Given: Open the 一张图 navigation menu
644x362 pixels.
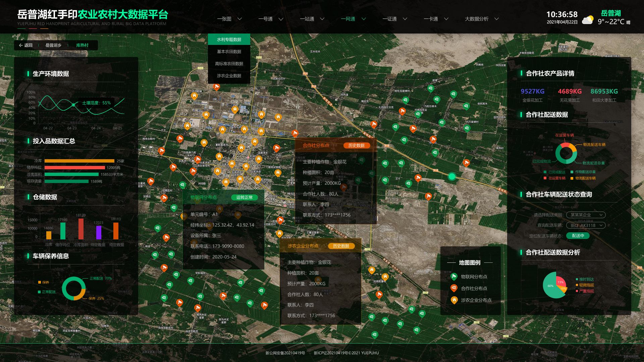Looking at the screenshot, I should [224, 19].
